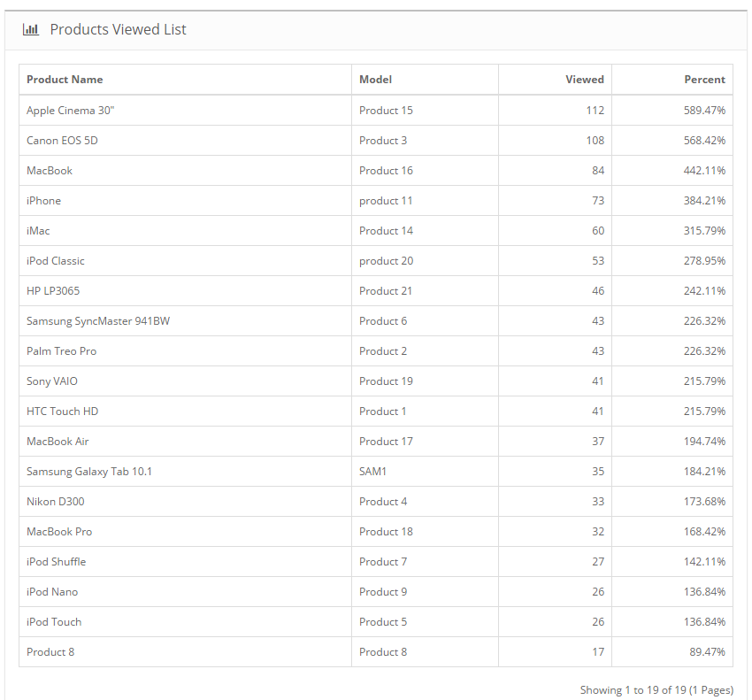Click the HTC Touch HD product cell
The width and height of the screenshot is (752, 700).
(62, 412)
